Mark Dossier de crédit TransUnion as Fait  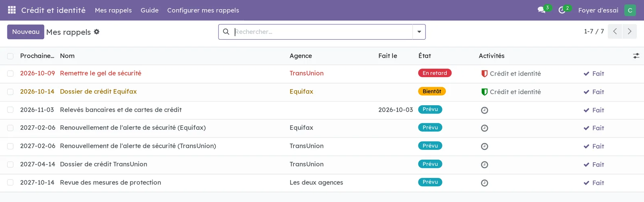coord(594,165)
